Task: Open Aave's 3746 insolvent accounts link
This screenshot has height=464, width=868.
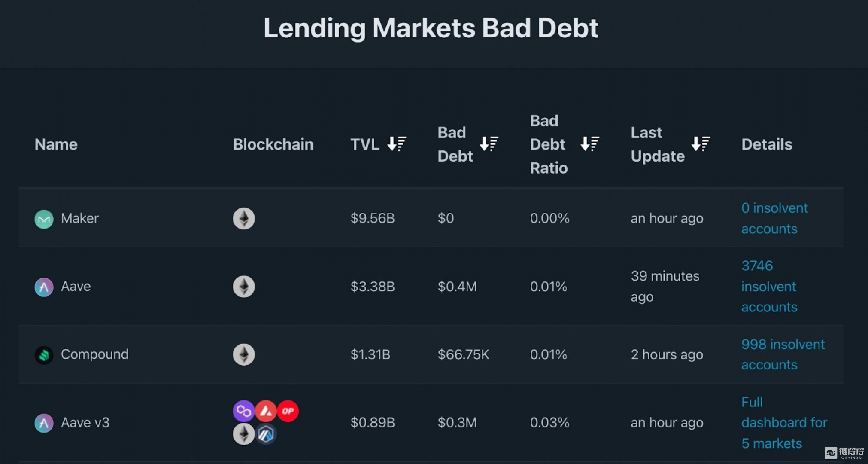Action: (769, 286)
